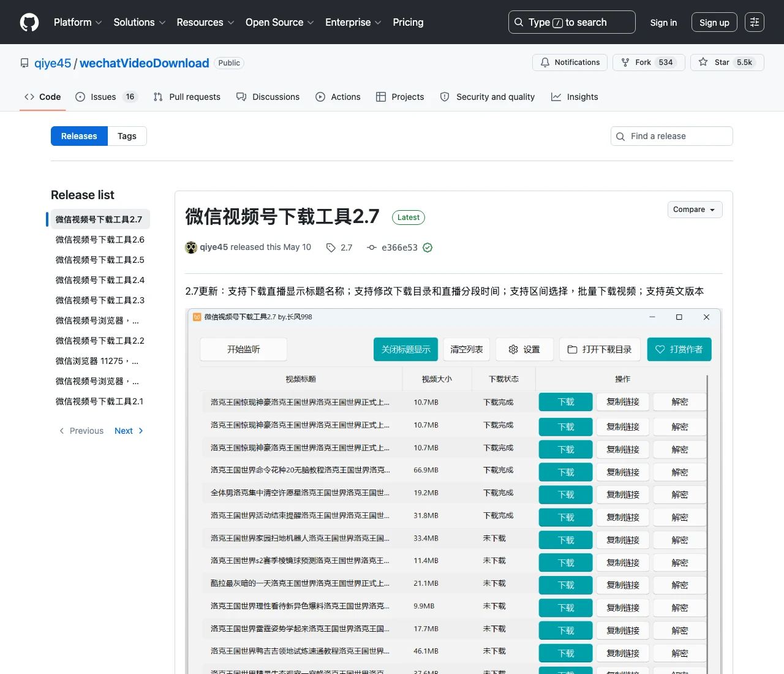Image resolution: width=784 pixels, height=674 pixels.
Task: Click the Notifications bell button
Action: click(x=570, y=62)
